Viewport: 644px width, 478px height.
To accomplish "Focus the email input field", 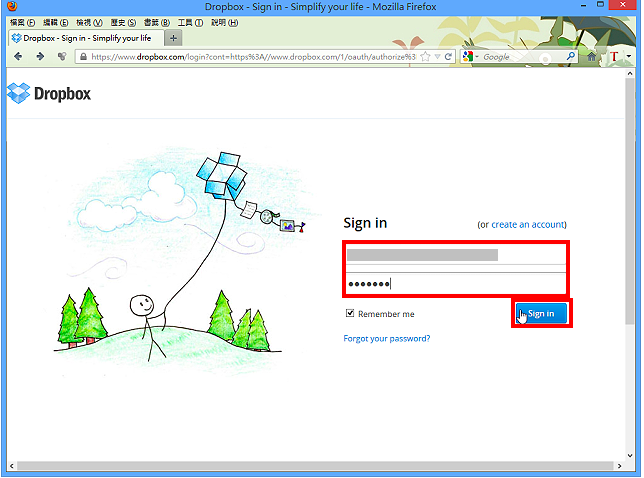I will coord(456,255).
